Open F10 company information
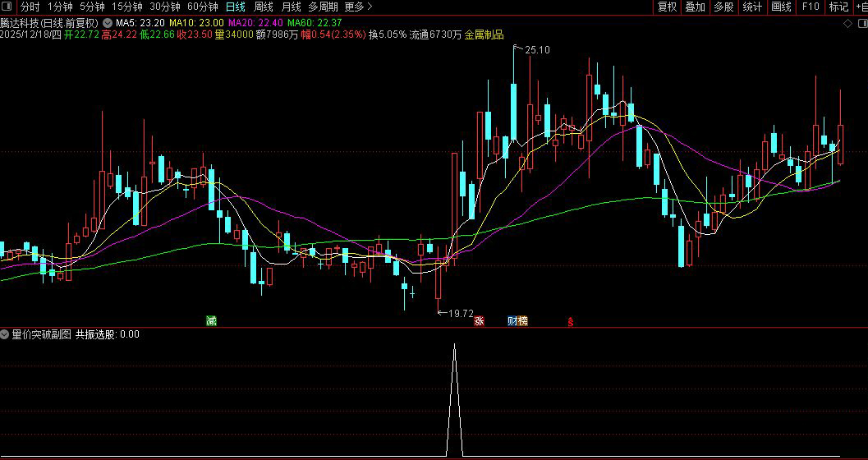This screenshot has width=868, height=460. pos(811,7)
